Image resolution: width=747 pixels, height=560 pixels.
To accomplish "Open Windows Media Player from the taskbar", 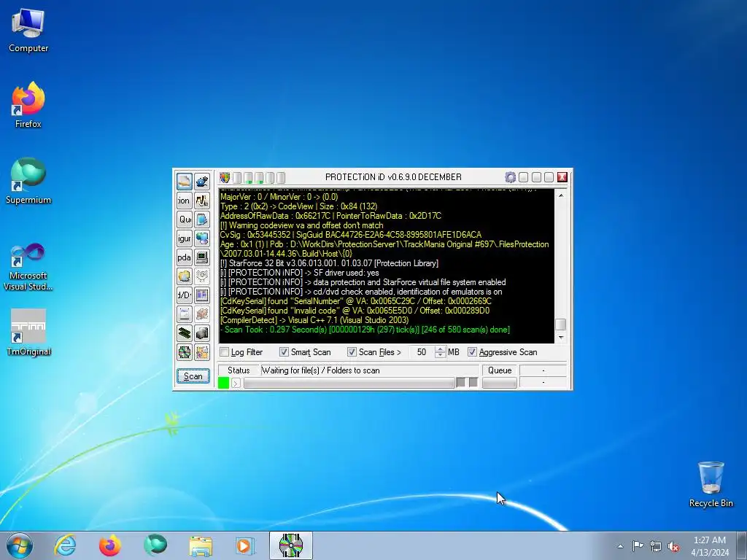I will click(245, 545).
